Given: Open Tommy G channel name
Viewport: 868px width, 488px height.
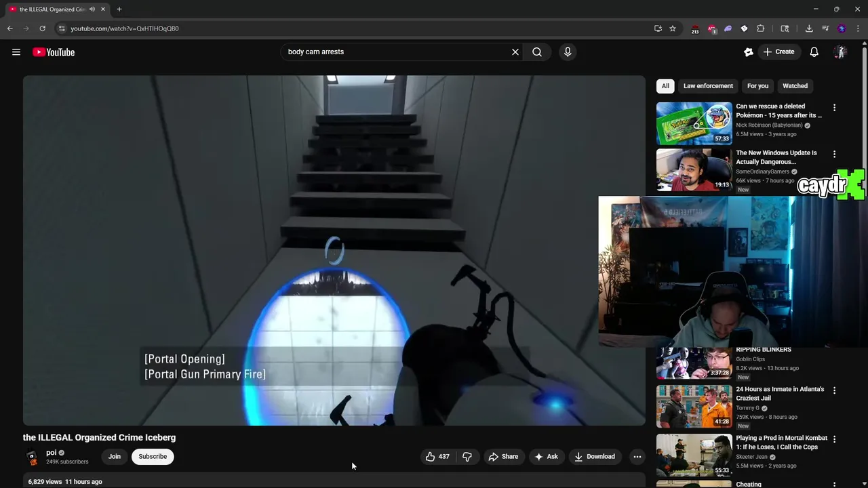Looking at the screenshot, I should 748,408.
